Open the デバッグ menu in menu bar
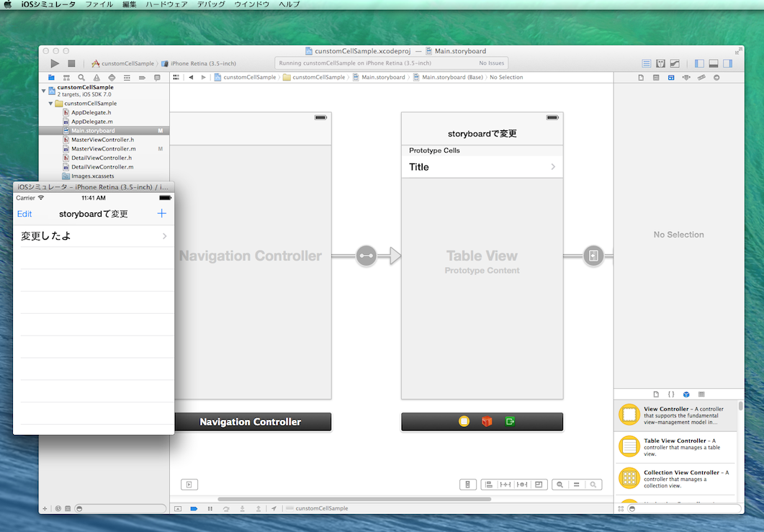This screenshot has height=532, width=764. tap(211, 4)
